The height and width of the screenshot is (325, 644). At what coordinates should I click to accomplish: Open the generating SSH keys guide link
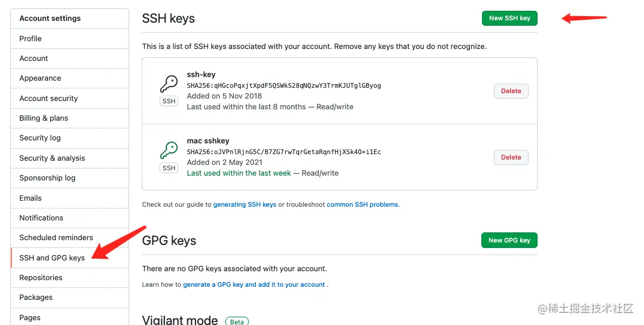(x=245, y=204)
